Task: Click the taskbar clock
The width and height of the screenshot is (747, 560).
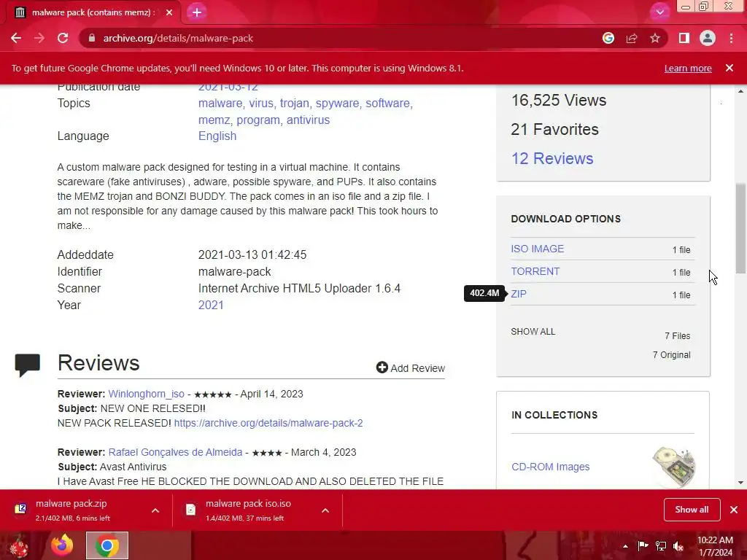Action: pyautogui.click(x=715, y=546)
